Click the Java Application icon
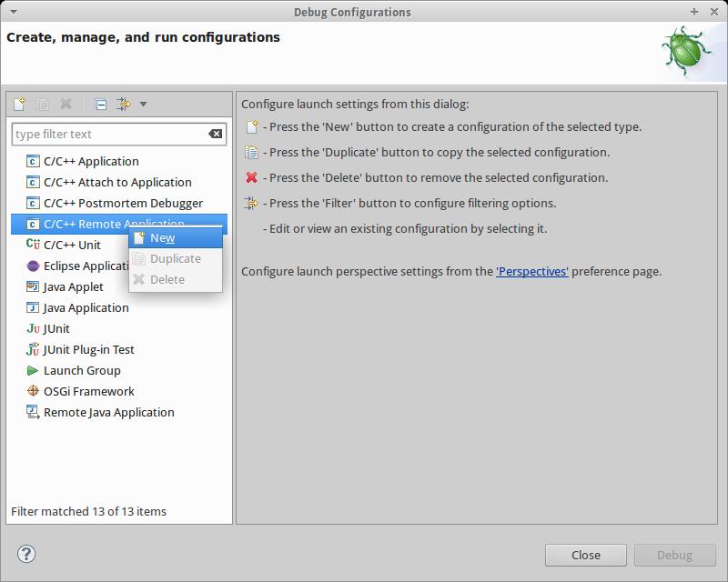Screen dimensions: 728x582 (x=33, y=307)
